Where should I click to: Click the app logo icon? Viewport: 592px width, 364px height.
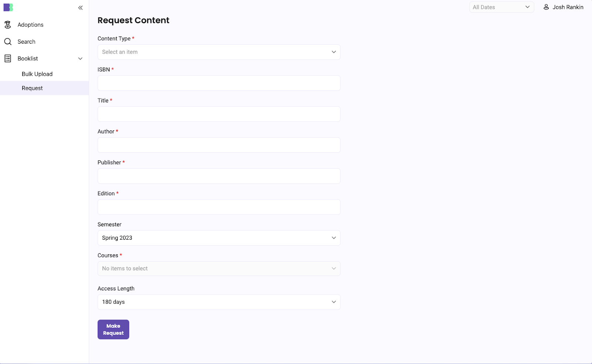pos(8,7)
